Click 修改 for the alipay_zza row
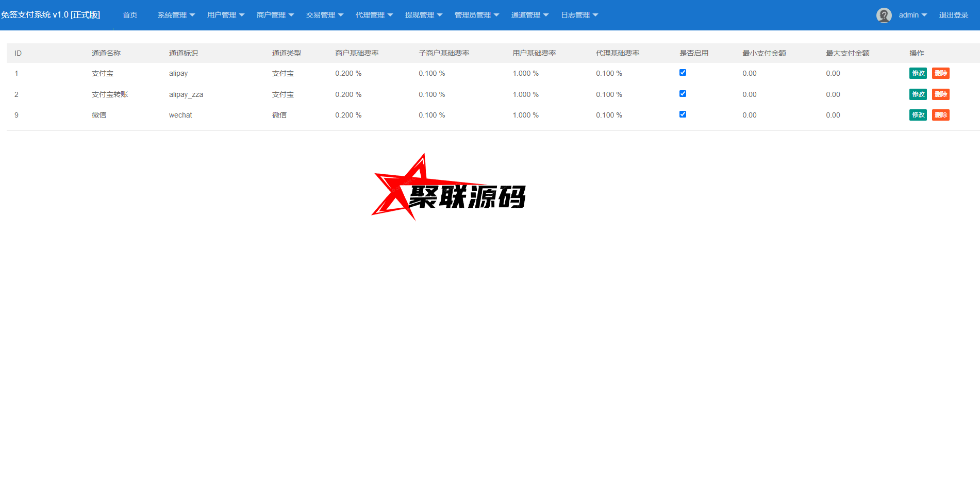The image size is (980, 481). (x=918, y=94)
